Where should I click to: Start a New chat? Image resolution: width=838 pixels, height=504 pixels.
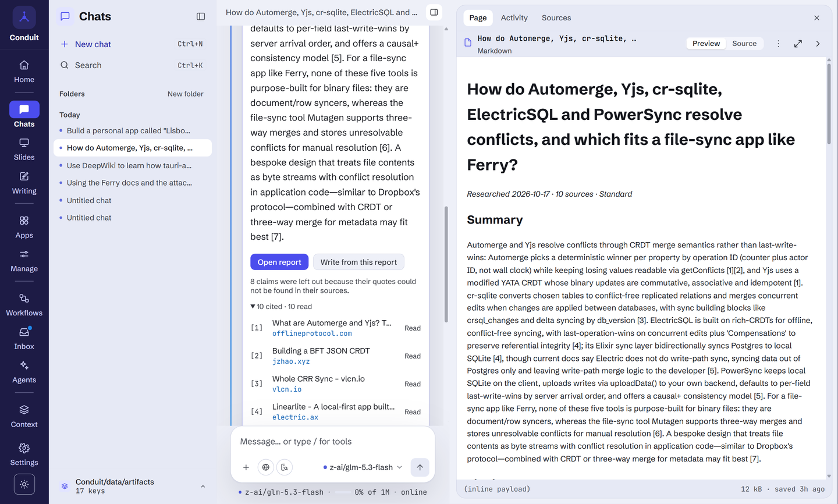point(132,44)
